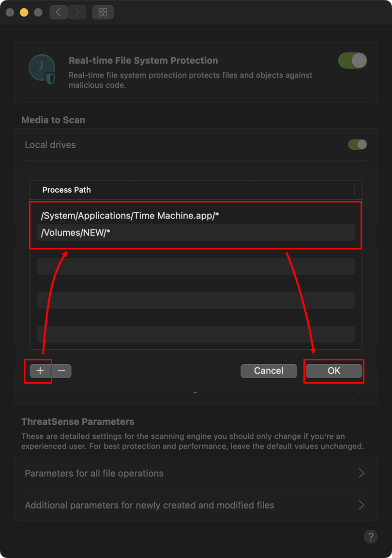This screenshot has height=558, width=392.
Task: Add a new process path with plus
Action: point(40,371)
